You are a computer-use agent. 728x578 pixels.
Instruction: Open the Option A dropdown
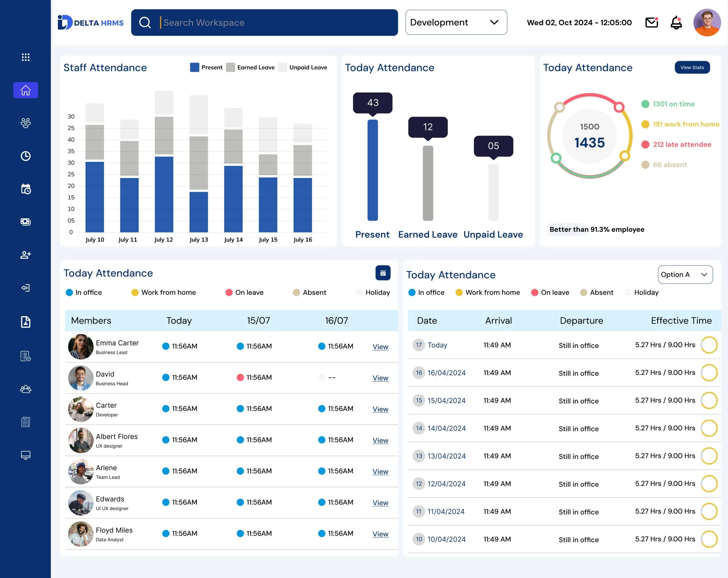[685, 274]
